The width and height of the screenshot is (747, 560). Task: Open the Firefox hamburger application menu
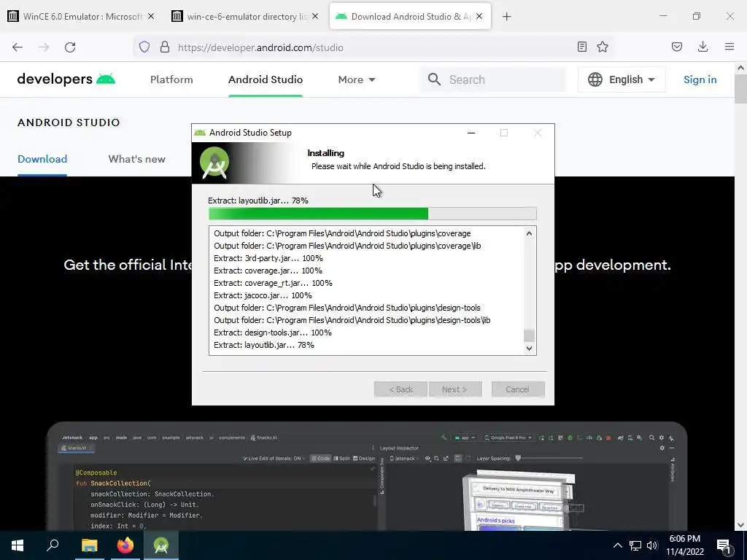(729, 47)
